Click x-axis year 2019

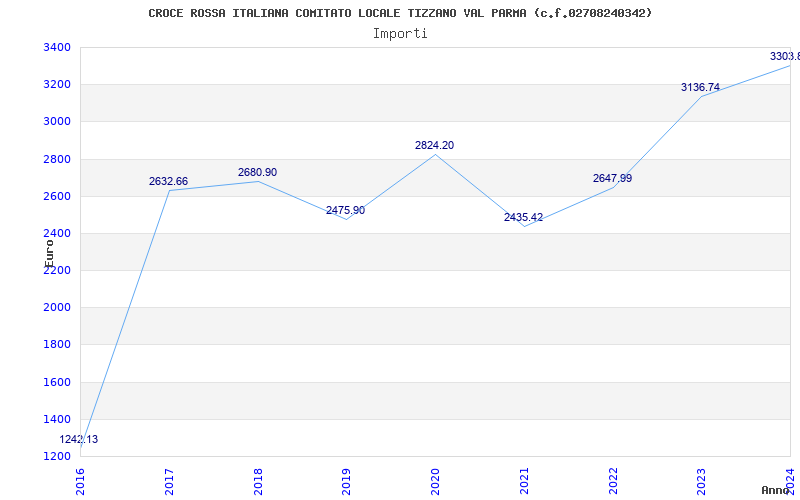click(x=347, y=482)
